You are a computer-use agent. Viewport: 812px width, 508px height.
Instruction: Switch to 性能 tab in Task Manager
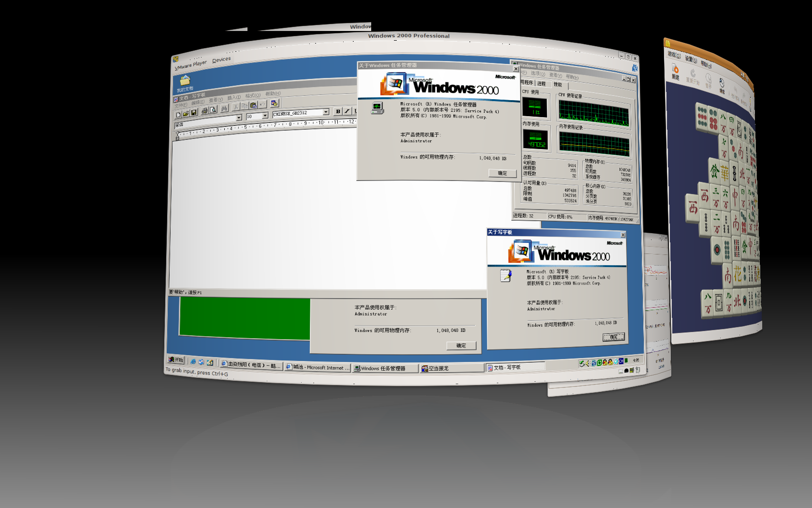pos(558,85)
